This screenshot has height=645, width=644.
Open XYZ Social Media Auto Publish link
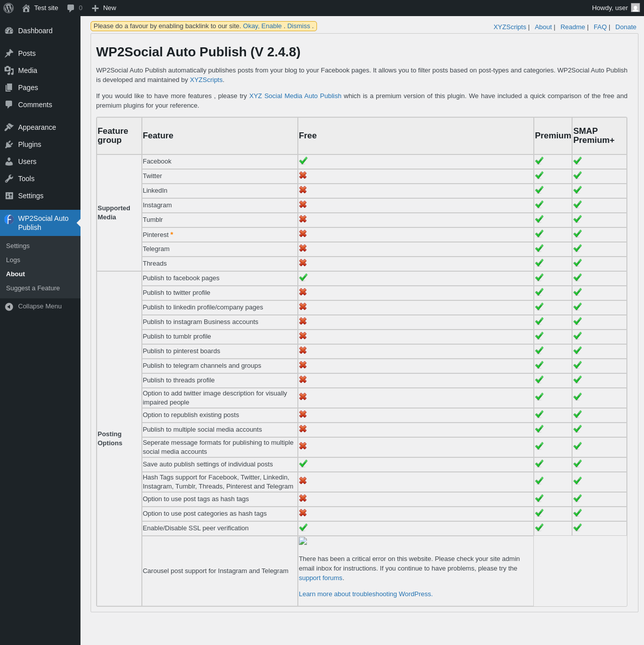[x=295, y=96]
